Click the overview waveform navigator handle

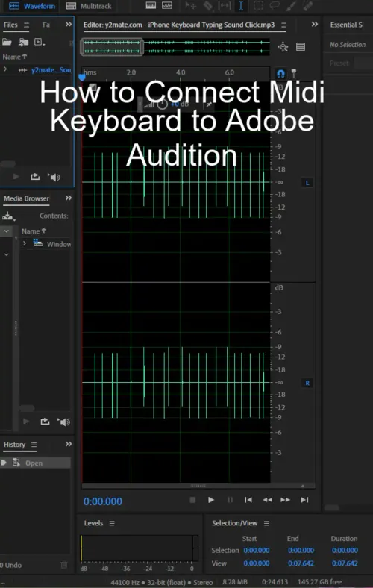pos(112,47)
